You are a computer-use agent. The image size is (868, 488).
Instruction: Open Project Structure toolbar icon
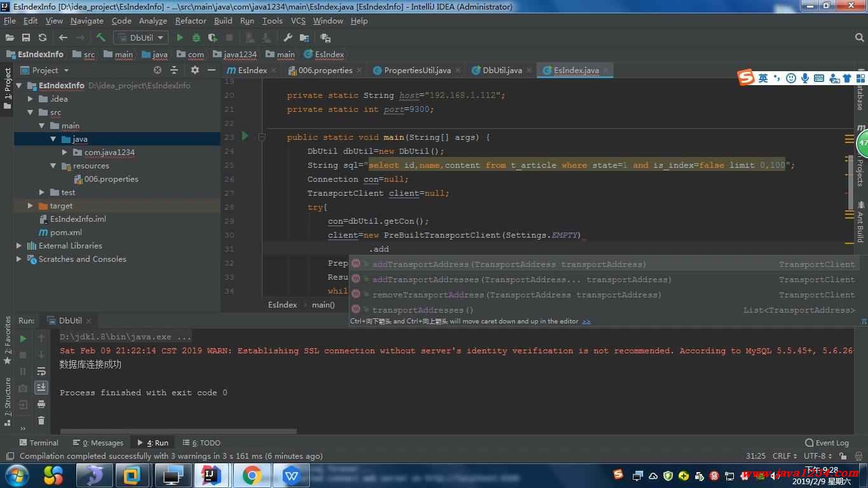[304, 37]
